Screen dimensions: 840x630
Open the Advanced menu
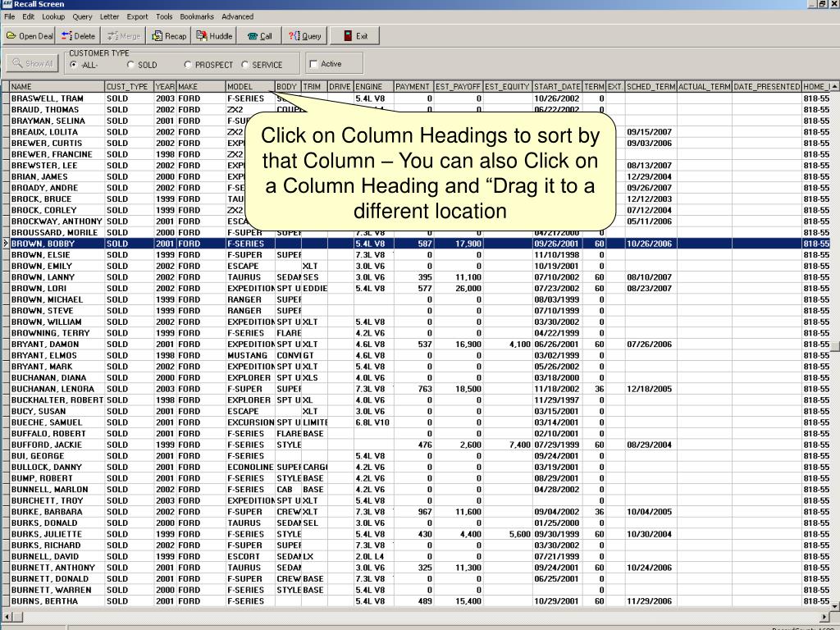coord(237,16)
